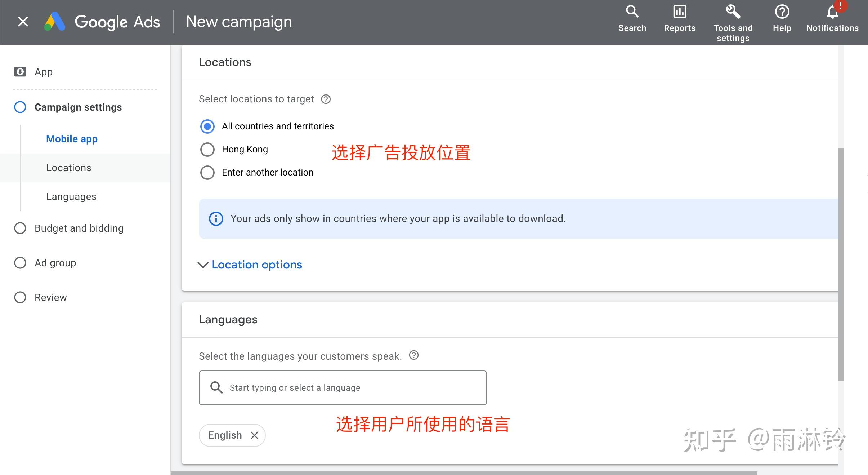Open the Languages sidebar item
The image size is (868, 475).
(x=71, y=197)
